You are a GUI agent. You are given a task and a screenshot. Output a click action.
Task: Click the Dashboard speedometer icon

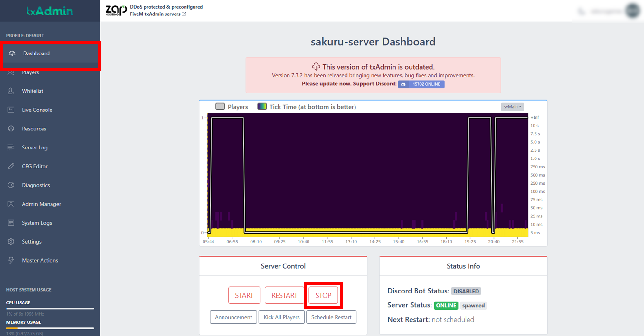(x=12, y=53)
